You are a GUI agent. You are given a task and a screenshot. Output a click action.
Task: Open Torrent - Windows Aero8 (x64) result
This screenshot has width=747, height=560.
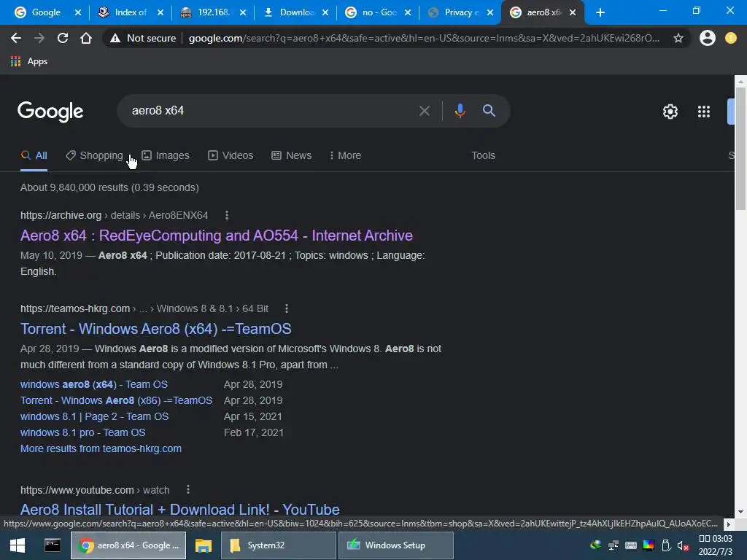click(x=156, y=329)
